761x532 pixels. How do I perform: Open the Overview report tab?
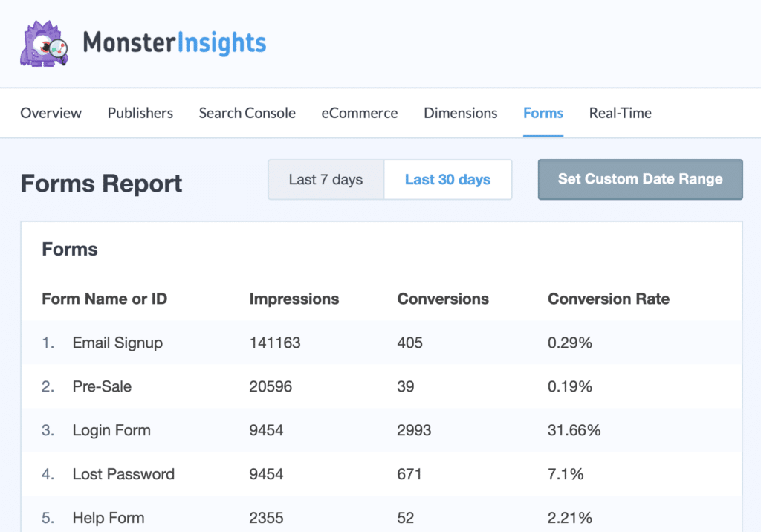pyautogui.click(x=51, y=113)
